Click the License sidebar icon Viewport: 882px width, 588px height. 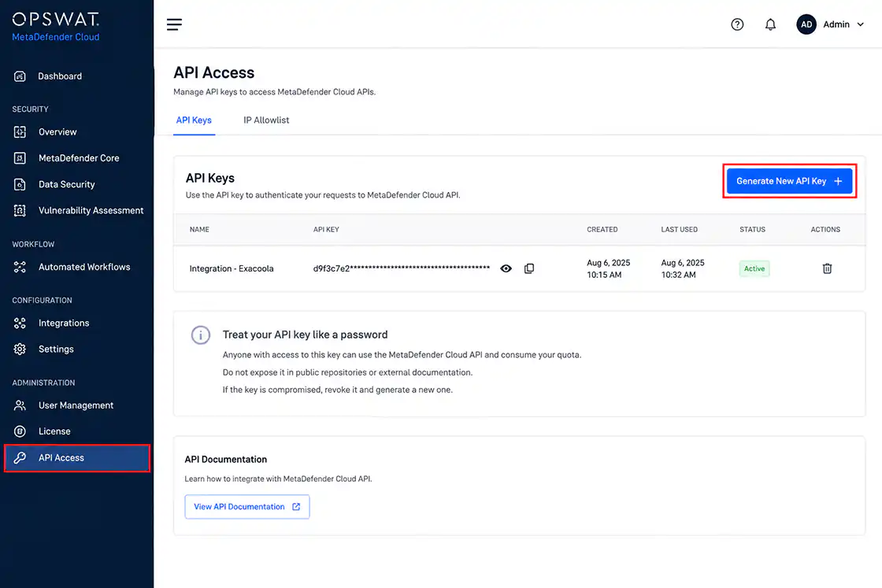[20, 431]
